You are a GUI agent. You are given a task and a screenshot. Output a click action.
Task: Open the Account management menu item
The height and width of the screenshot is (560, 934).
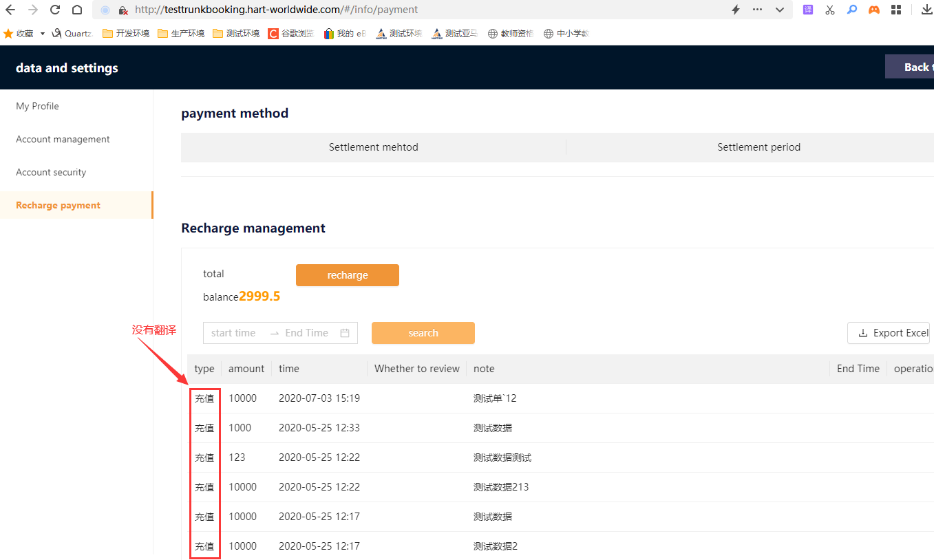click(63, 139)
